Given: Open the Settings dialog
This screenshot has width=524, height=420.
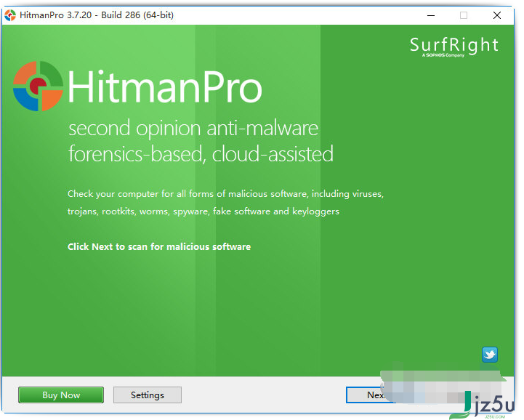Looking at the screenshot, I should 148,395.
